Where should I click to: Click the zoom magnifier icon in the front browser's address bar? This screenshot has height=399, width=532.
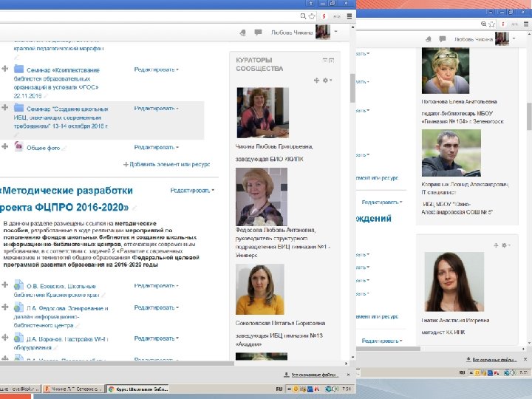[303, 16]
